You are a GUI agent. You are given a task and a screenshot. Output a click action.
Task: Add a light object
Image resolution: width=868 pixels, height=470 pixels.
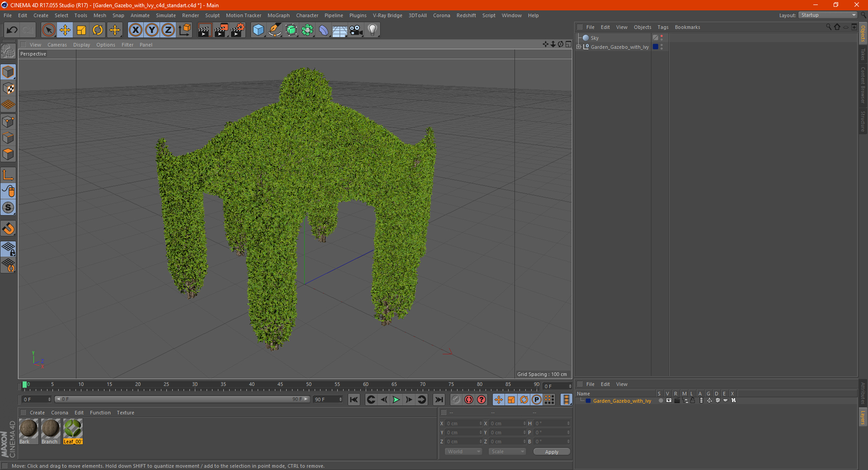tap(373, 30)
